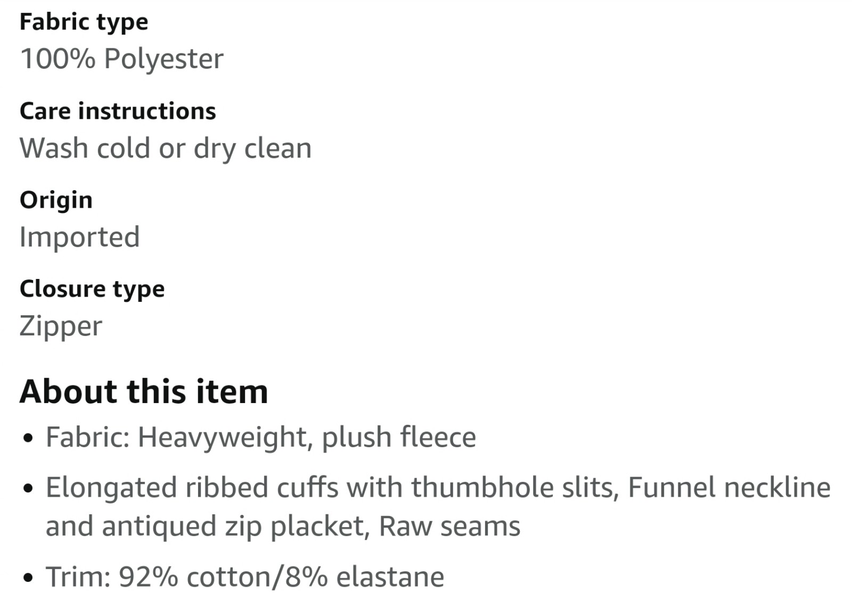Click the word Funnel neckline

[x=729, y=488]
